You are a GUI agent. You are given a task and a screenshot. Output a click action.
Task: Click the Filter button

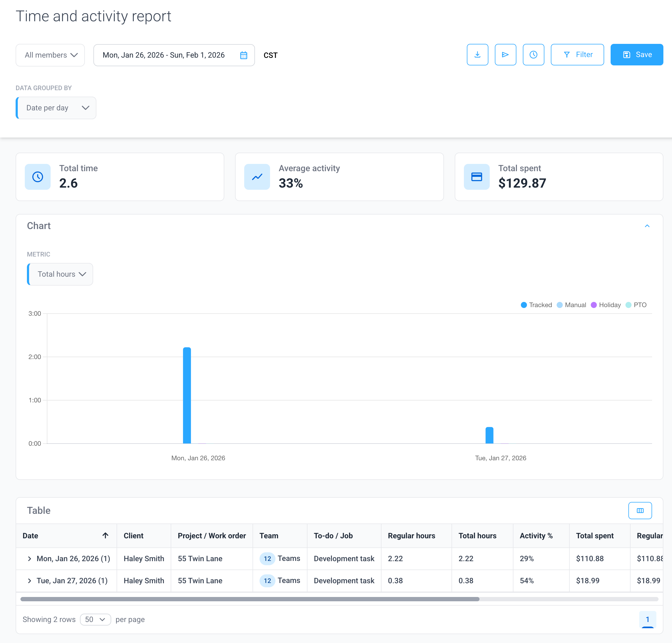coord(577,54)
